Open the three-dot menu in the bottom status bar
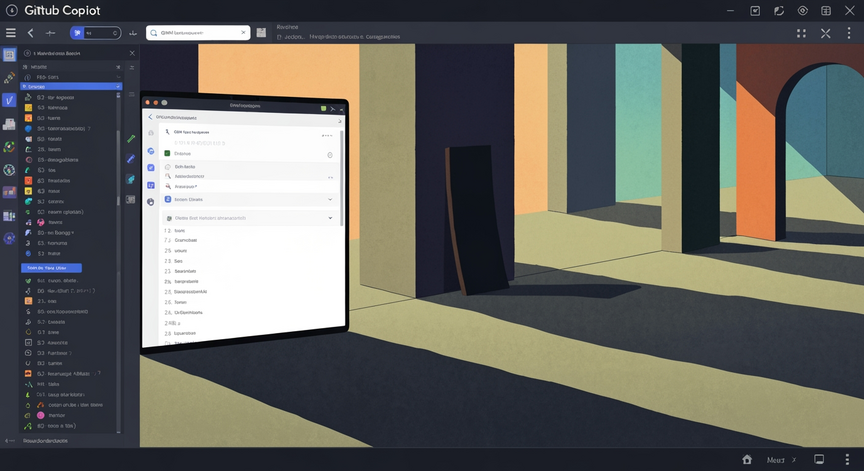The image size is (864, 471). [x=847, y=459]
